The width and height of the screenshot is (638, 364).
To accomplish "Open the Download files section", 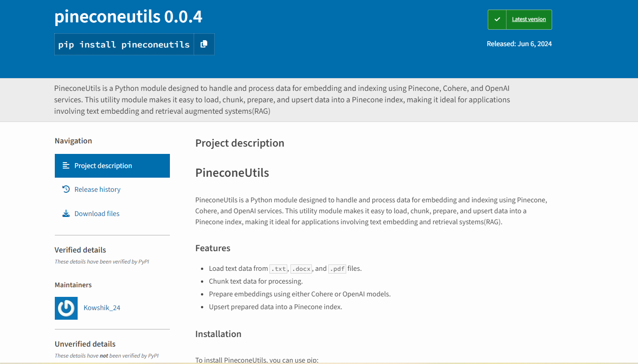I will tap(97, 213).
